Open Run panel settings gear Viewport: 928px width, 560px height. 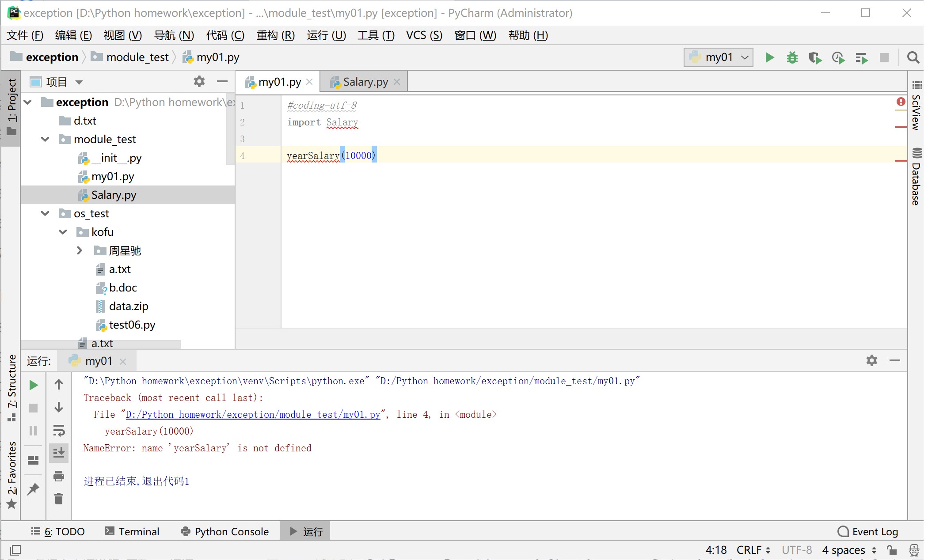click(871, 360)
